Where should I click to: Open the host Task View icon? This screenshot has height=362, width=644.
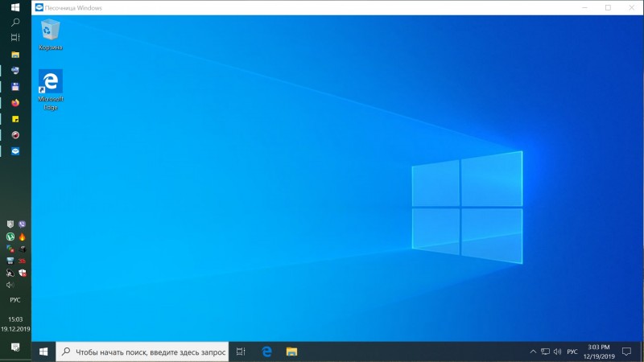tap(15, 37)
